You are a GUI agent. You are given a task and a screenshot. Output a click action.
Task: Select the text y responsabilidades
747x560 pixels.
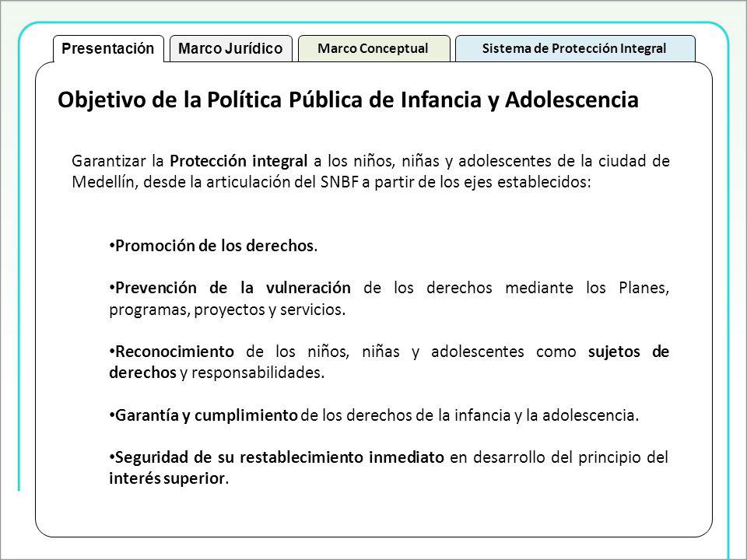tap(252, 373)
